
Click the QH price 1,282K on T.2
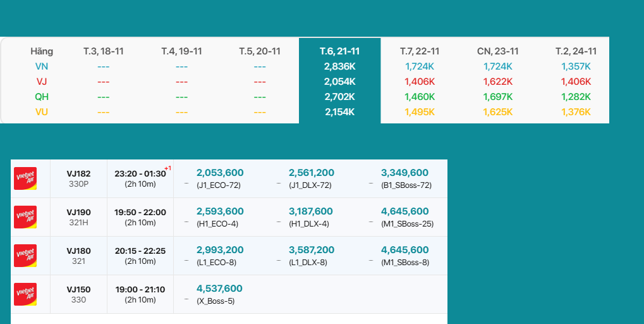click(x=576, y=97)
